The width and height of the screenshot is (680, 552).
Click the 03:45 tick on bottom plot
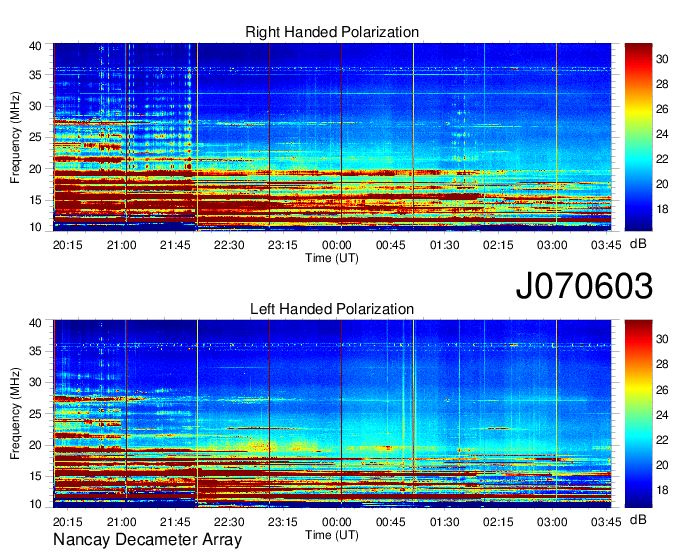[606, 522]
